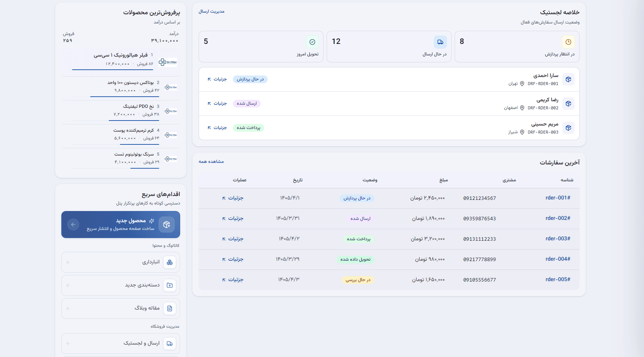Click order ID rder-003#
This screenshot has width=644, height=357.
pyautogui.click(x=558, y=239)
